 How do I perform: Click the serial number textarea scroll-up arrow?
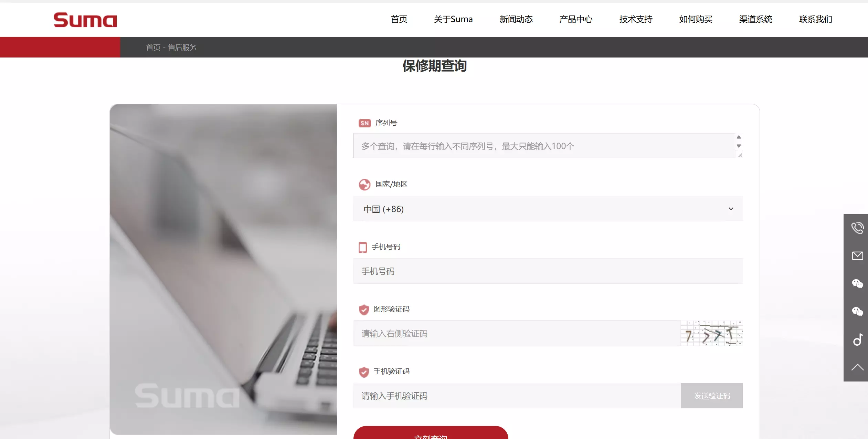739,137
